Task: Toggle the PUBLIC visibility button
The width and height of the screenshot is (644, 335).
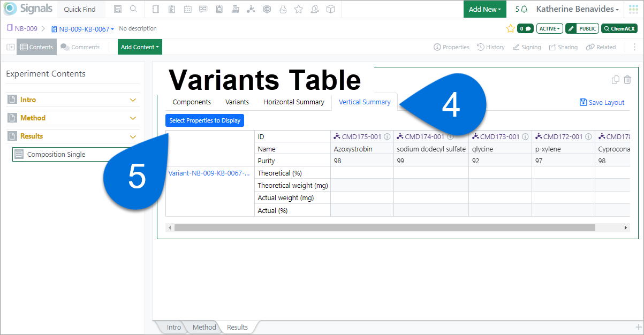Action: [x=588, y=28]
